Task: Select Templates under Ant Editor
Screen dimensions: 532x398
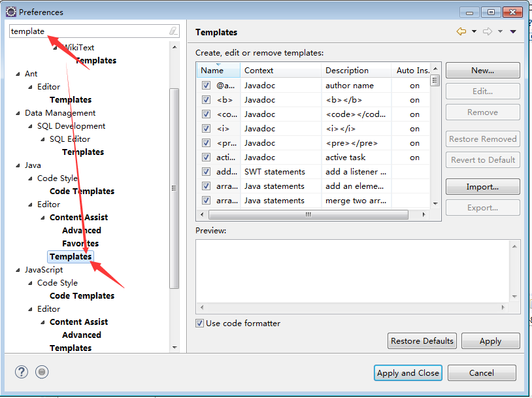Action: click(x=71, y=100)
